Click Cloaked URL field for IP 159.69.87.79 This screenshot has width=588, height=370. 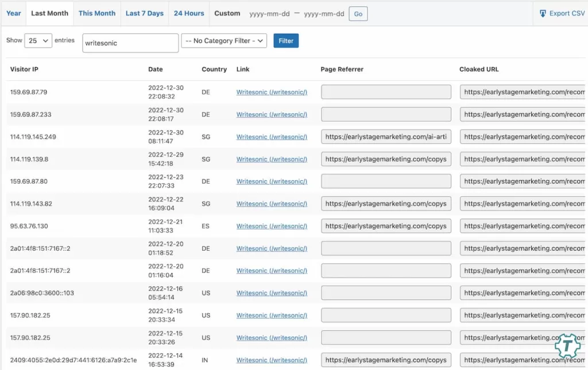(524, 92)
